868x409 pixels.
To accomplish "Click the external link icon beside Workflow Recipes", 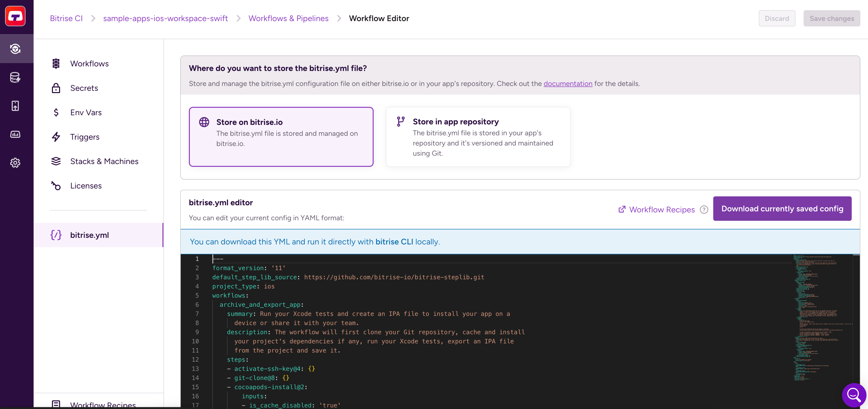I will tap(622, 209).
